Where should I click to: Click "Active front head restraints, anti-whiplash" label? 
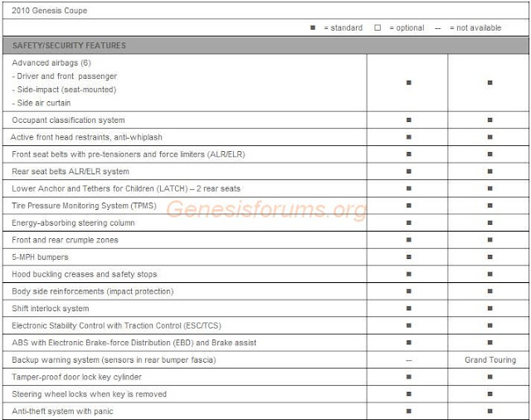[86, 137]
